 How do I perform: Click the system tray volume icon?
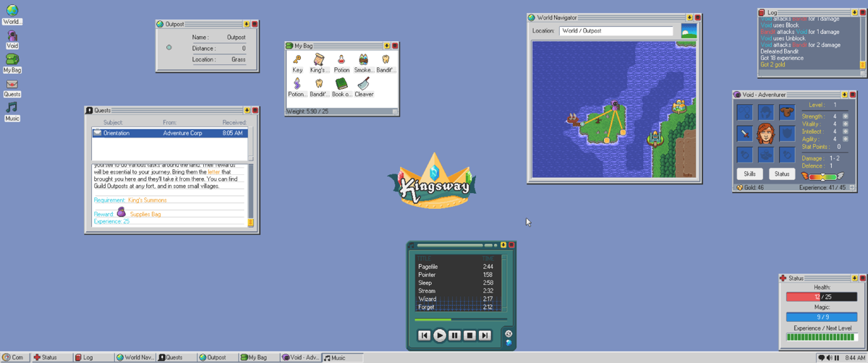(830, 357)
